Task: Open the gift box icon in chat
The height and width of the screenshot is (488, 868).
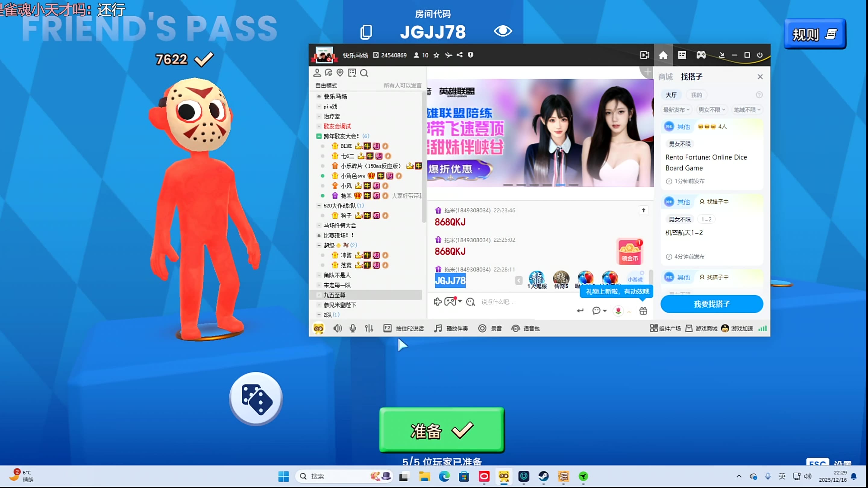Action: click(x=643, y=311)
